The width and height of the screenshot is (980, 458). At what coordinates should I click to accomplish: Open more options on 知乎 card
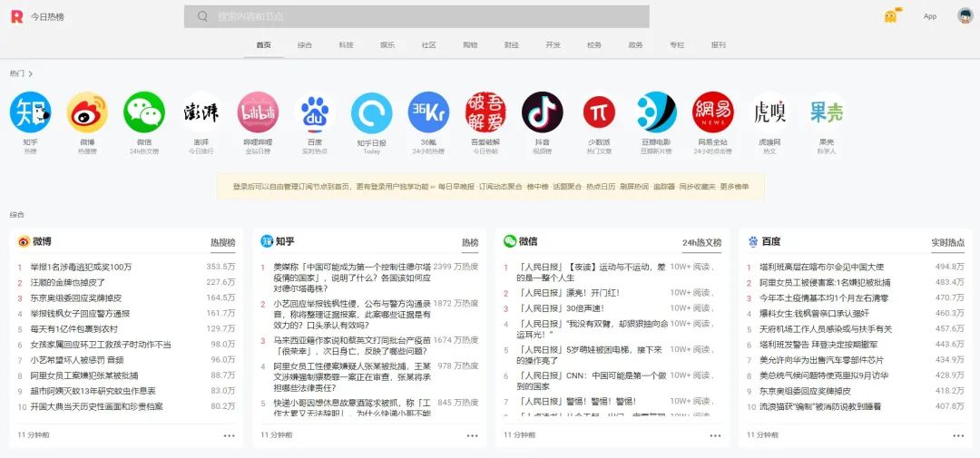click(473, 435)
